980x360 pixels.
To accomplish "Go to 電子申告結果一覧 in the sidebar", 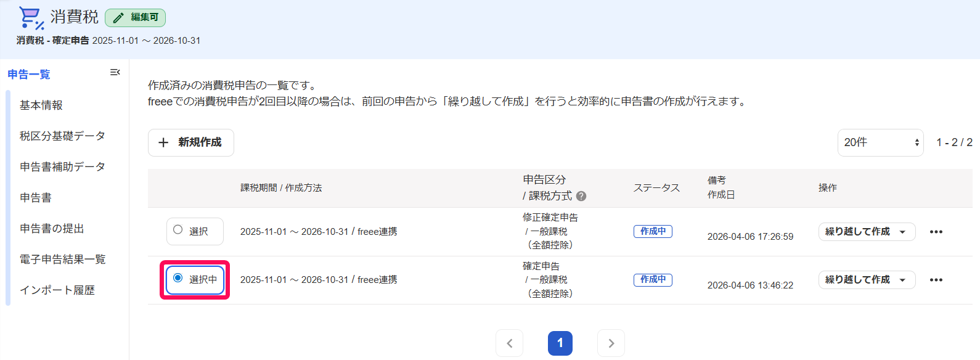I will pyautogui.click(x=63, y=260).
